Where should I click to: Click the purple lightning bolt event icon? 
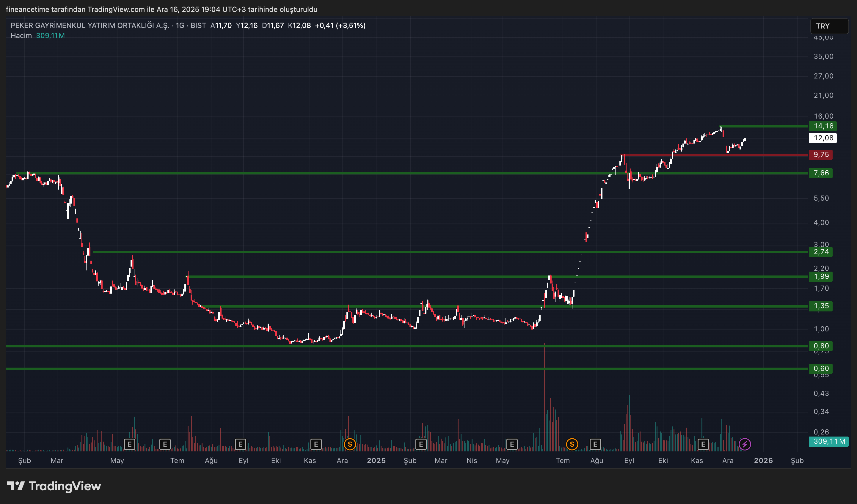click(x=745, y=444)
